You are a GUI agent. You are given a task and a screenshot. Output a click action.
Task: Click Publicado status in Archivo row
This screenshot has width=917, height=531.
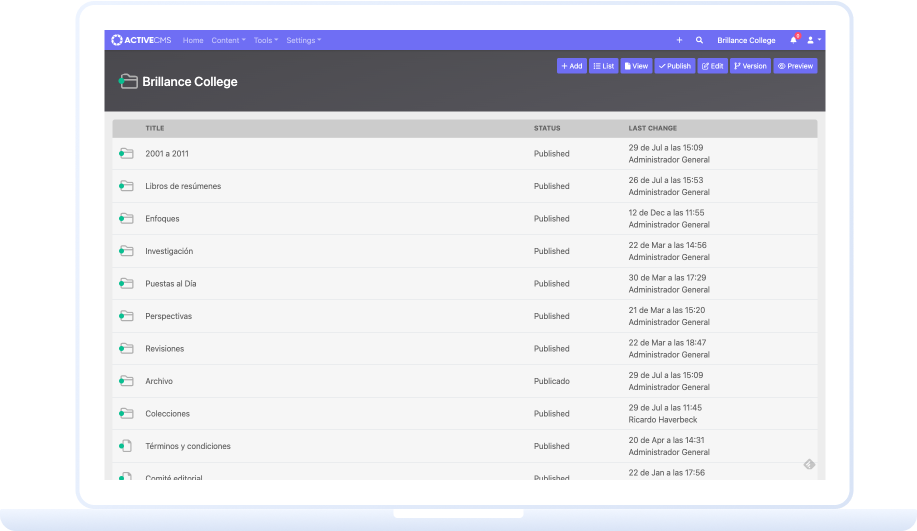click(x=551, y=381)
